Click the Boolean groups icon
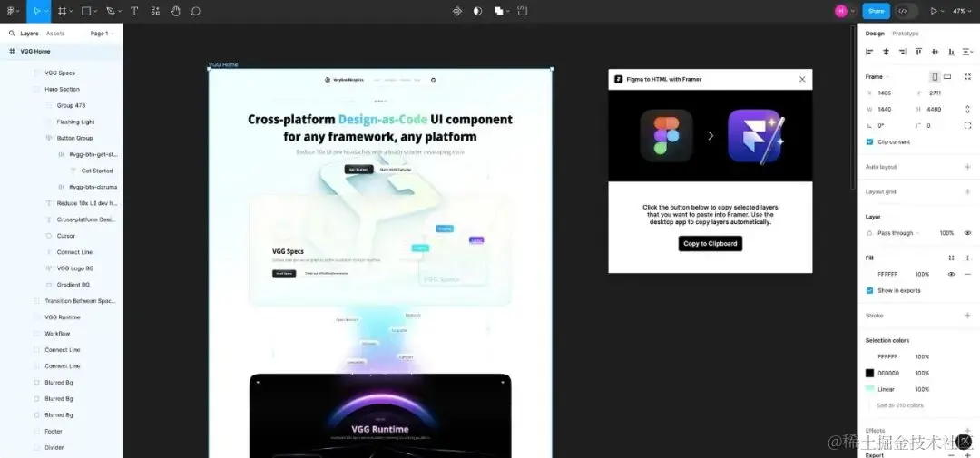Image resolution: width=980 pixels, height=458 pixels. click(498, 11)
